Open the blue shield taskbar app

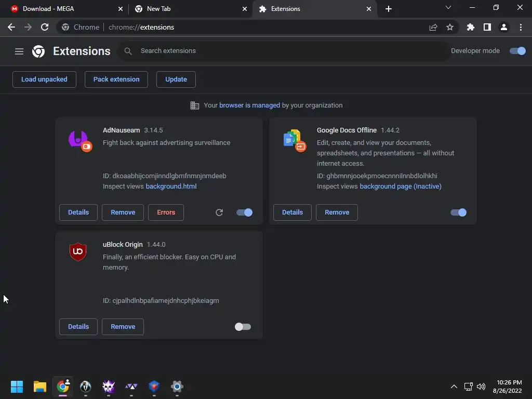(x=154, y=387)
